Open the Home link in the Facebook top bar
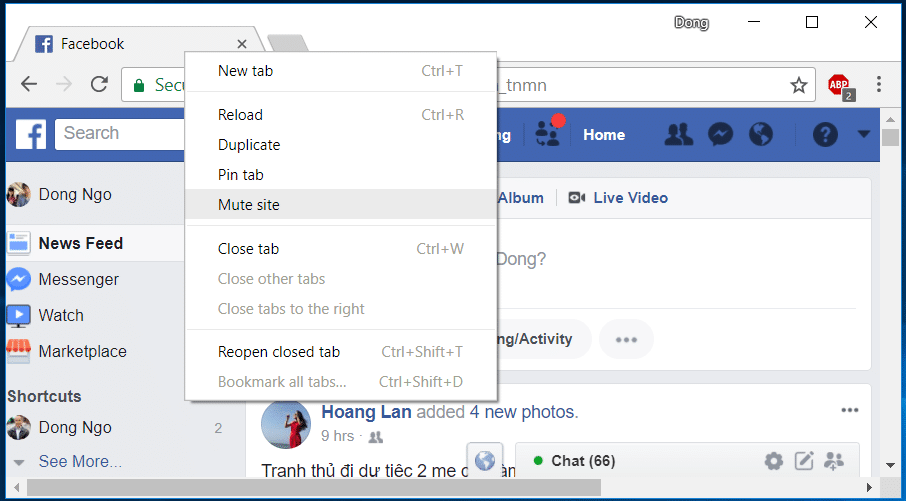The width and height of the screenshot is (906, 501). (604, 135)
